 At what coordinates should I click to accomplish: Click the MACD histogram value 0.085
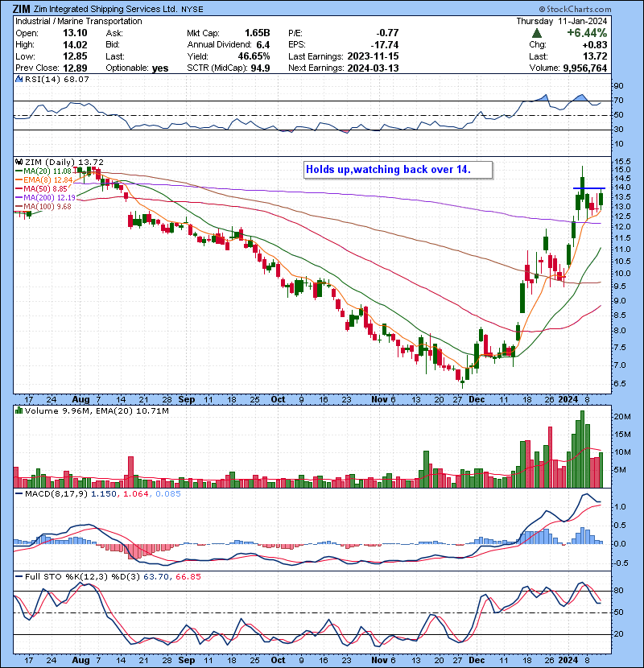tap(168, 494)
